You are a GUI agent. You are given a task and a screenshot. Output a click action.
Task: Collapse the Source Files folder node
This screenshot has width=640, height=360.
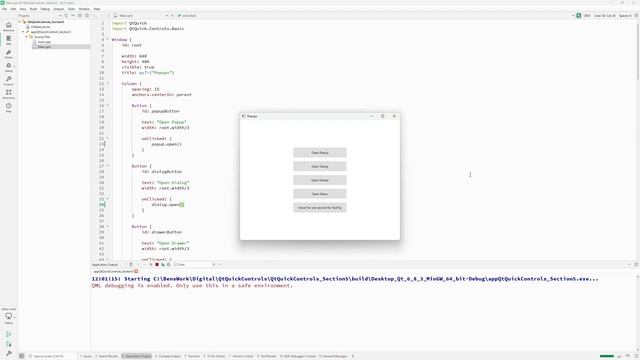tap(27, 37)
